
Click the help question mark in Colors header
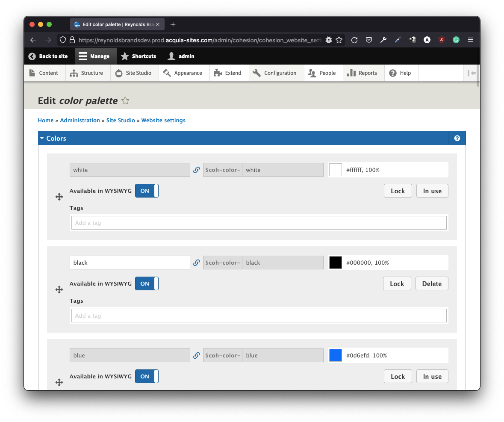[x=457, y=138]
